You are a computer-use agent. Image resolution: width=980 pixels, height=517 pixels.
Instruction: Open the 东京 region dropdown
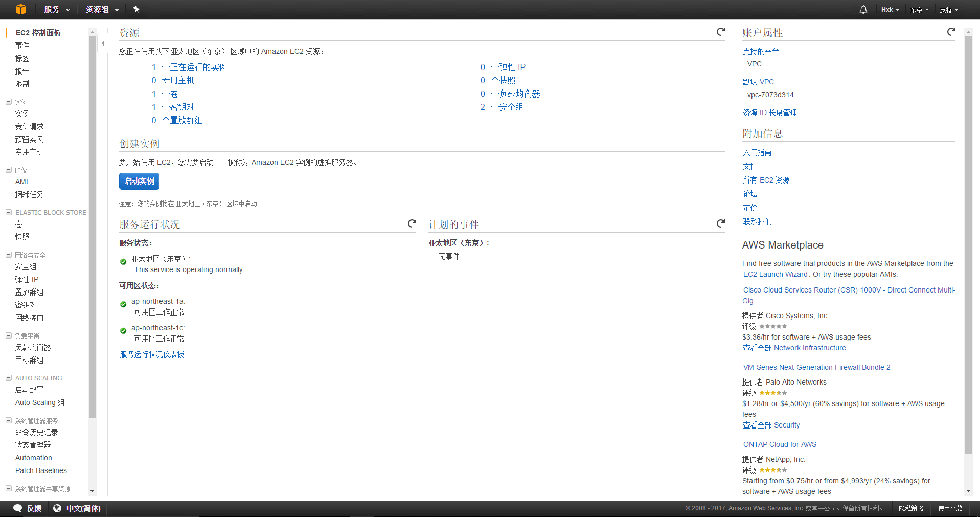coord(919,10)
